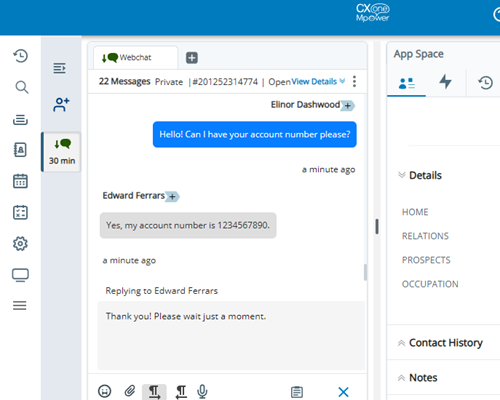Toggle the collapse panel list icon
The width and height of the screenshot is (500, 400).
(x=59, y=68)
